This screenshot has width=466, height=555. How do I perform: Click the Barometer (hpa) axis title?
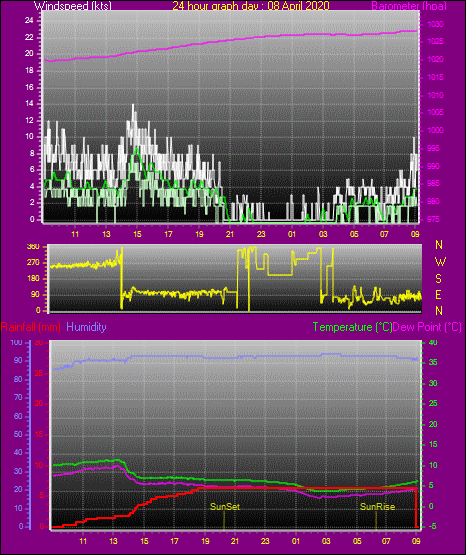coord(409,6)
